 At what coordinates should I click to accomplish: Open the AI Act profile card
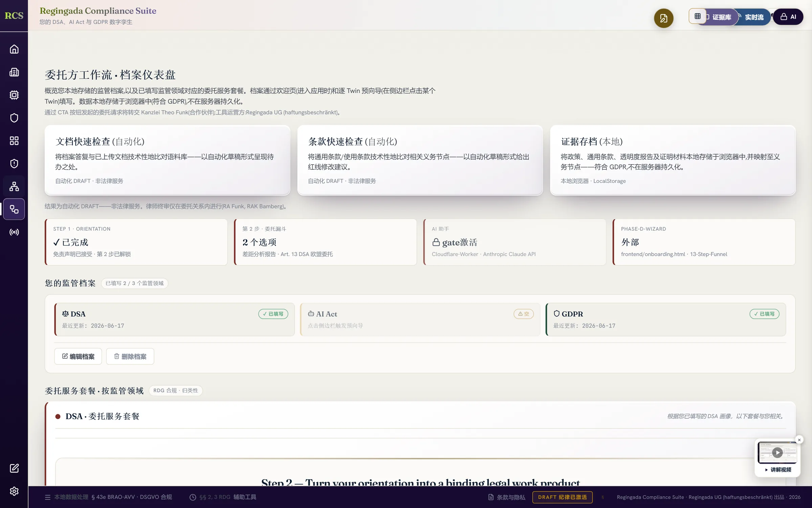pos(420,319)
